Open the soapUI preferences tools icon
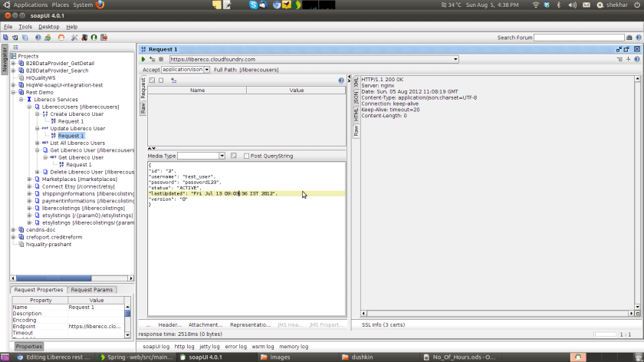This screenshot has height=362, width=644. coord(74,37)
